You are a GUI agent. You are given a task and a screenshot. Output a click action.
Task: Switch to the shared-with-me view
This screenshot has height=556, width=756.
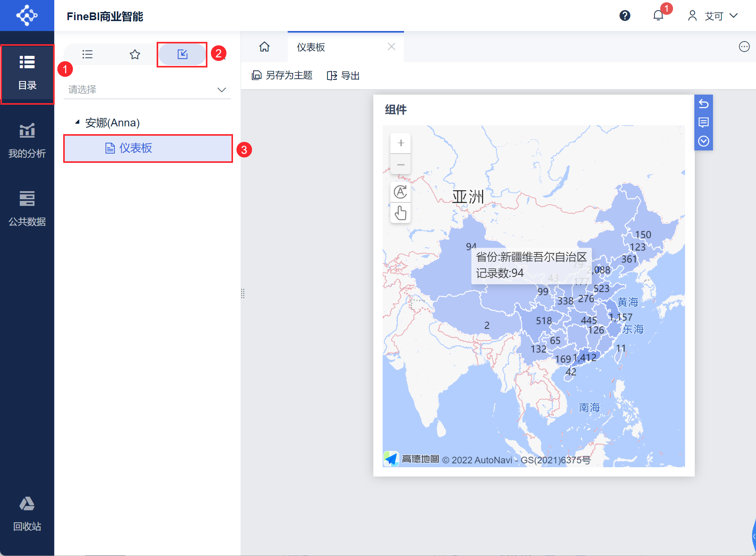tap(182, 54)
